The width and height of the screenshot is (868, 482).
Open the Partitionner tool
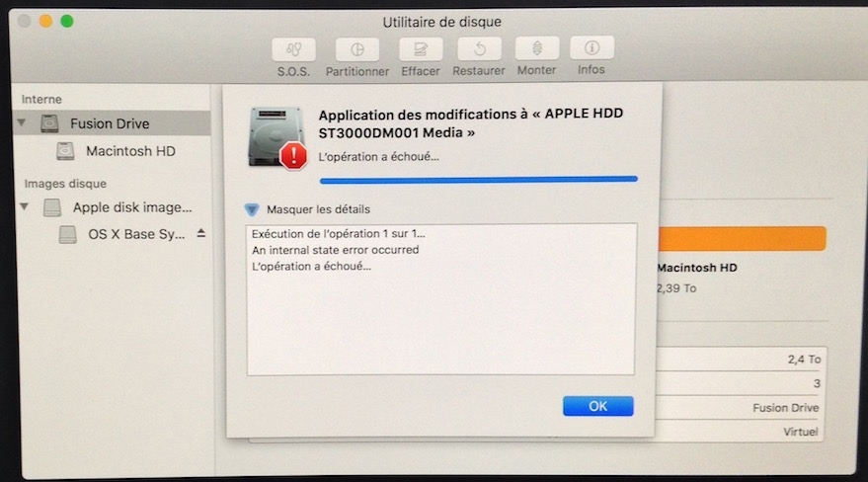pos(357,49)
